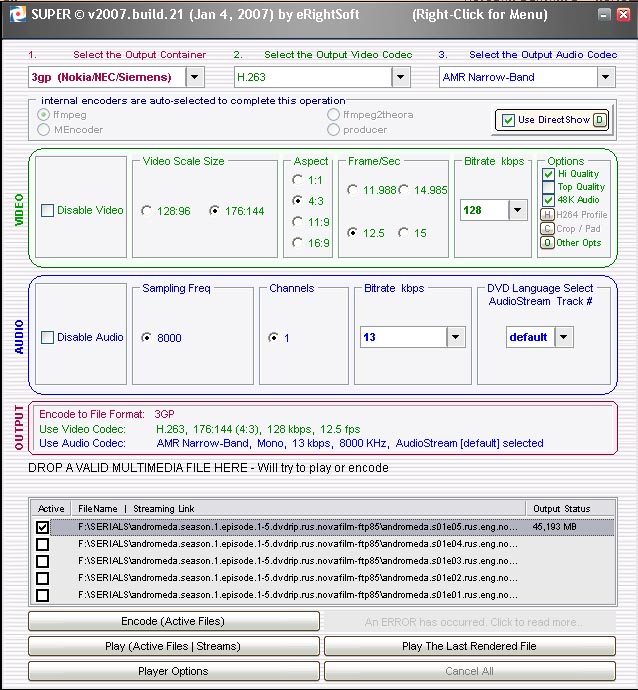Click the Cancel All button

[469, 672]
